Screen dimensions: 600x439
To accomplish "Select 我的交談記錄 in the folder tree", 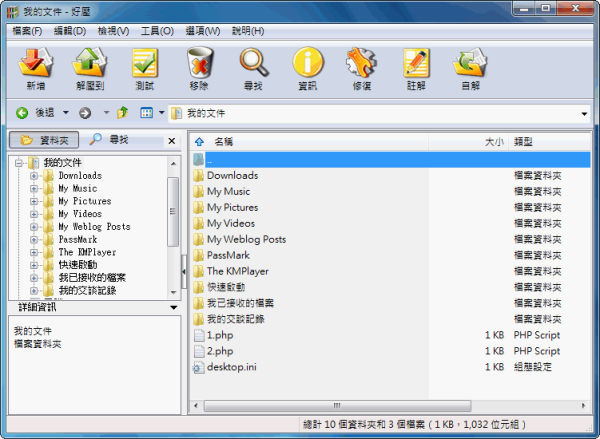I will tap(88, 290).
